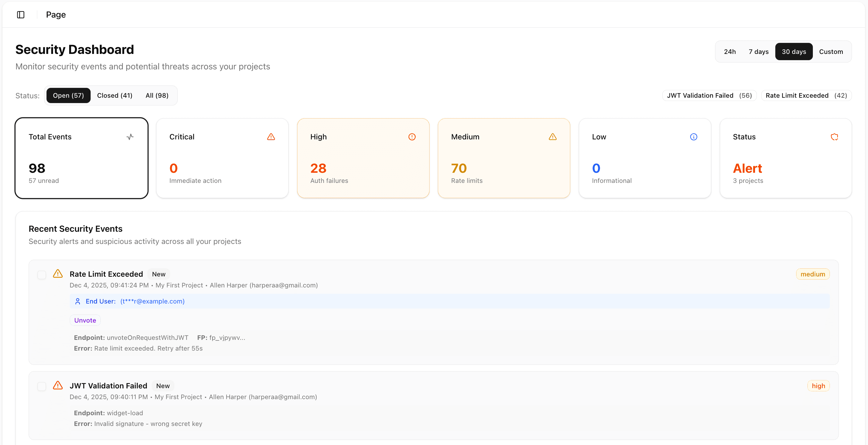
Task: Click the activity icon on Total Events card
Action: click(x=130, y=137)
